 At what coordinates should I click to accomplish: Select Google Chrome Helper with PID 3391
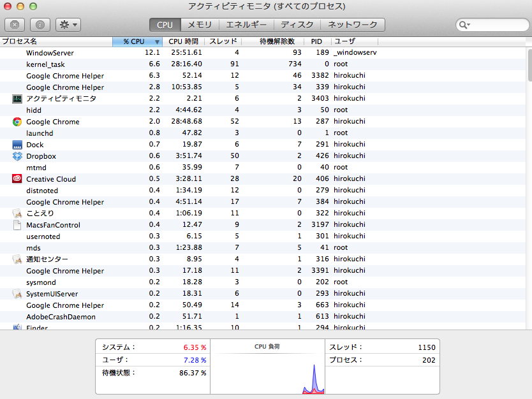click(263, 270)
